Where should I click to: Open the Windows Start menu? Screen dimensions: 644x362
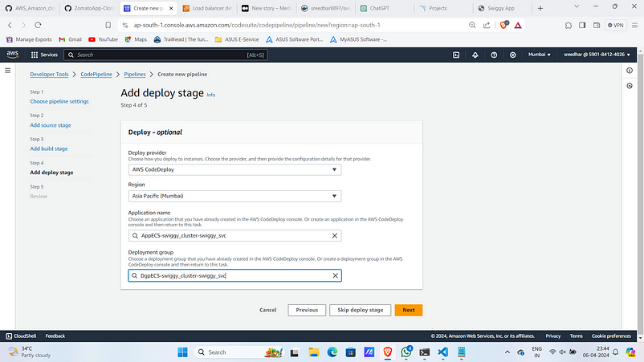click(x=182, y=352)
